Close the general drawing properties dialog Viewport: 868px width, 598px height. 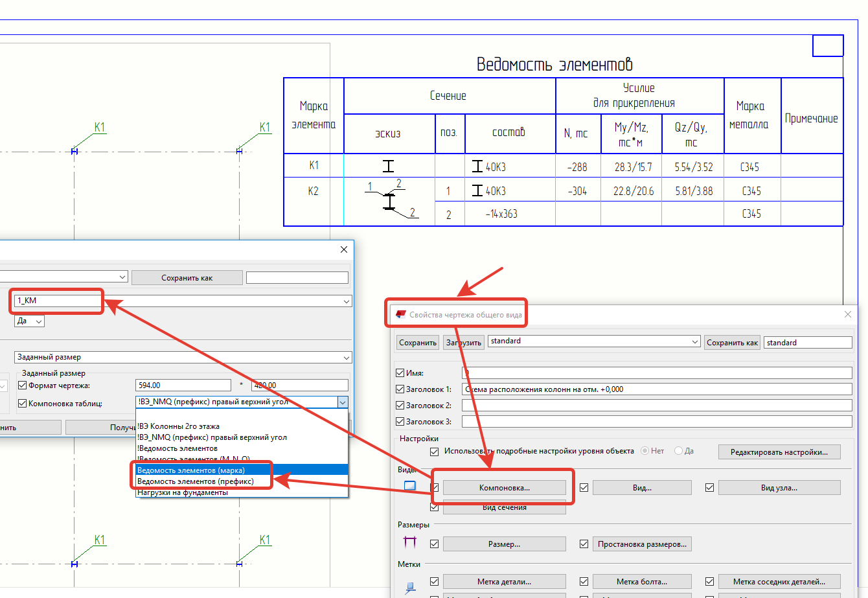coord(848,314)
